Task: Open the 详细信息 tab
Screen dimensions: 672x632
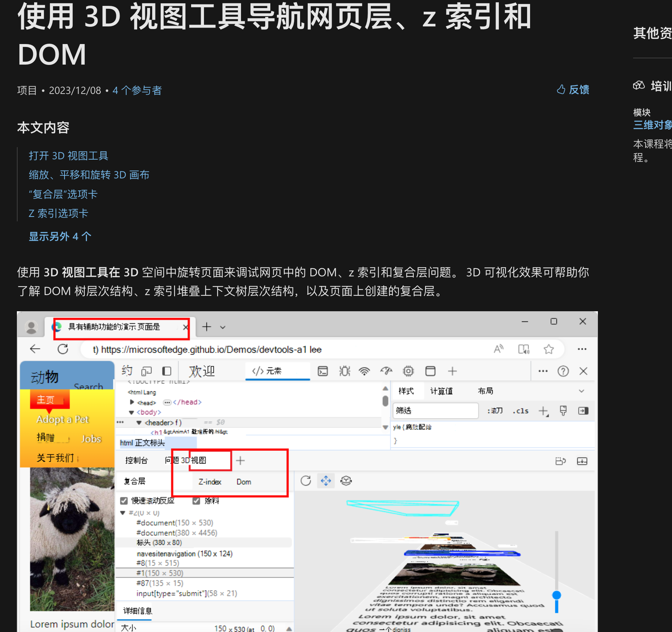Action: coord(138,611)
